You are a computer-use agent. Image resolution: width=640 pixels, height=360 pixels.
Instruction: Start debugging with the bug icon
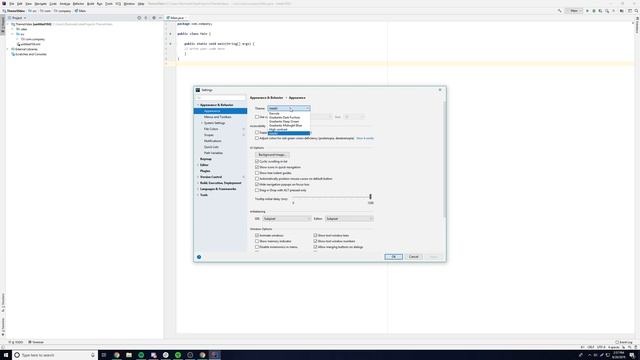pos(593,11)
